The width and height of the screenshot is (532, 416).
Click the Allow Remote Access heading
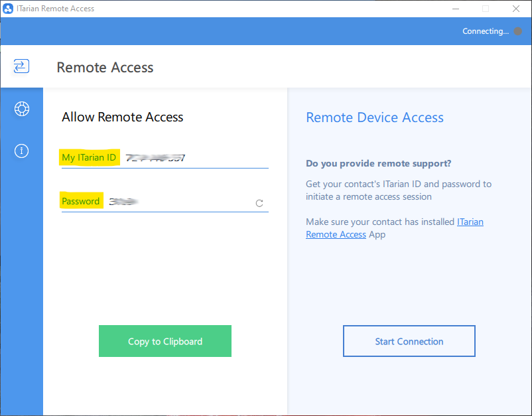click(122, 117)
